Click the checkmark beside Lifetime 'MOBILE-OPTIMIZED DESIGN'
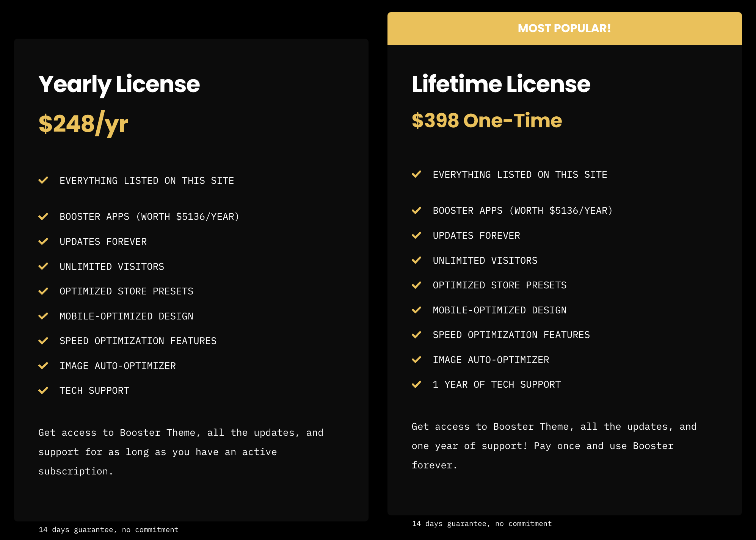Viewport: 756px width, 540px height. point(417,310)
